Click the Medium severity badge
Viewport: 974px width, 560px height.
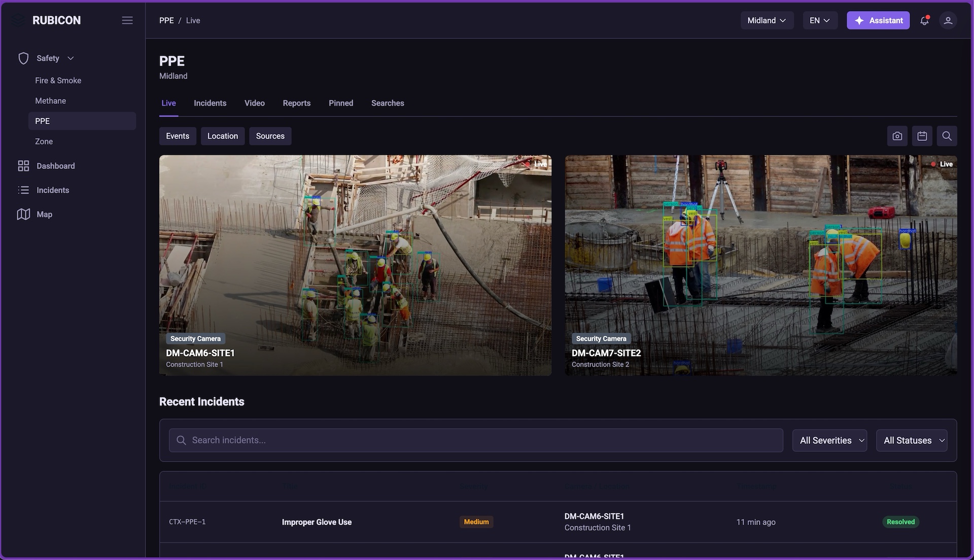pyautogui.click(x=476, y=522)
